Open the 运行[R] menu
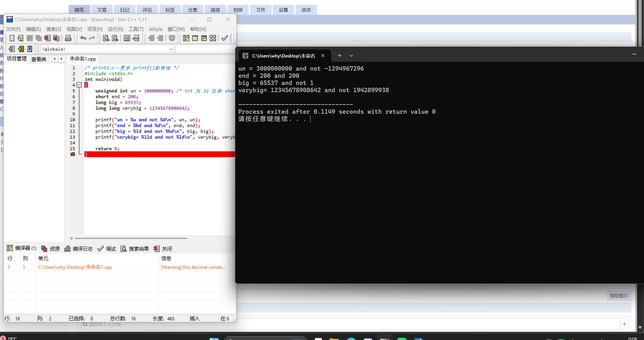Screen dimensions: 644x340 (x=115, y=29)
